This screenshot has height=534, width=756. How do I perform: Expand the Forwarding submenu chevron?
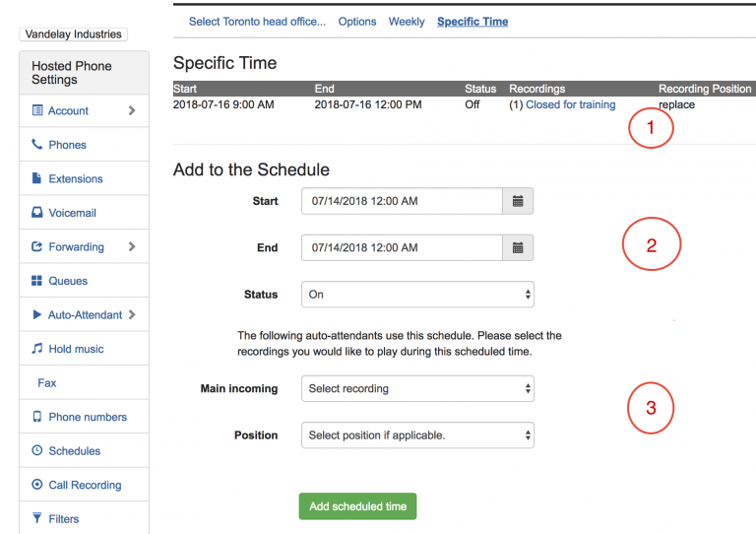[x=132, y=246]
